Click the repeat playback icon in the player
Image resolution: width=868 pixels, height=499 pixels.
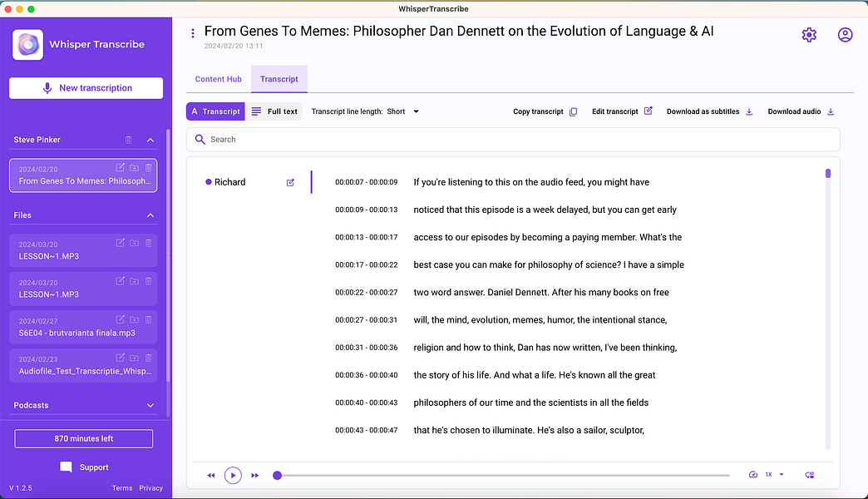tap(809, 474)
